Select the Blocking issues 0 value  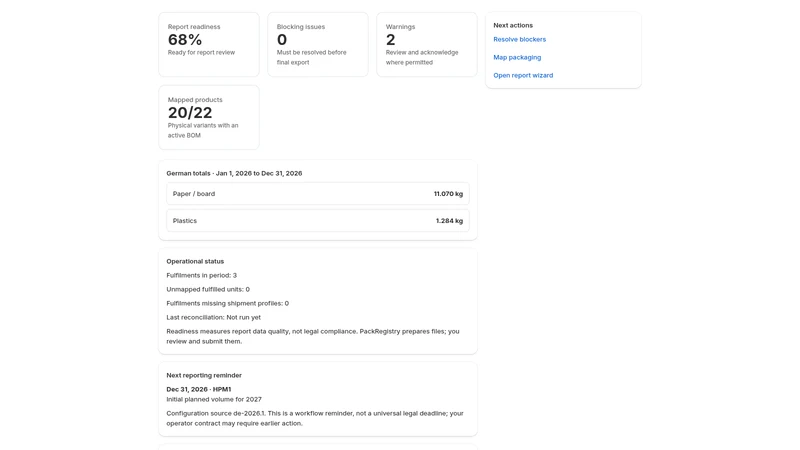[x=282, y=39]
